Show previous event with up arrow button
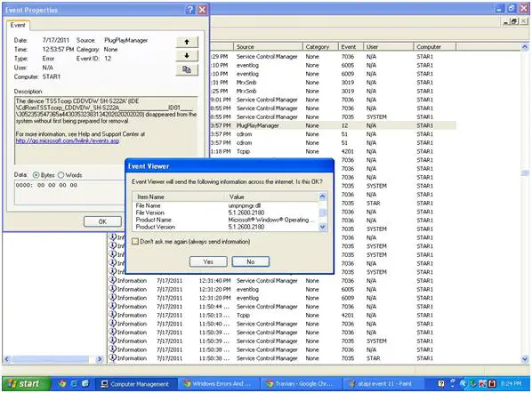Image resolution: width=532 pixels, height=393 pixels. click(187, 42)
